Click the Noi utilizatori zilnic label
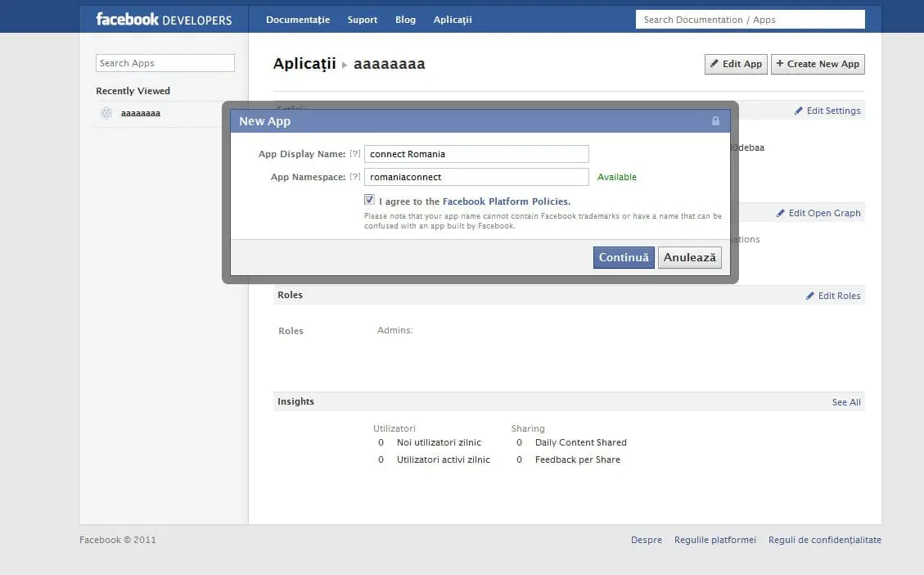 (x=439, y=442)
